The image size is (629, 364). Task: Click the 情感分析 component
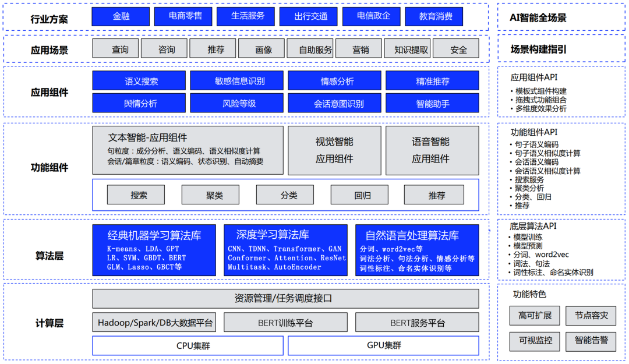coord(334,81)
